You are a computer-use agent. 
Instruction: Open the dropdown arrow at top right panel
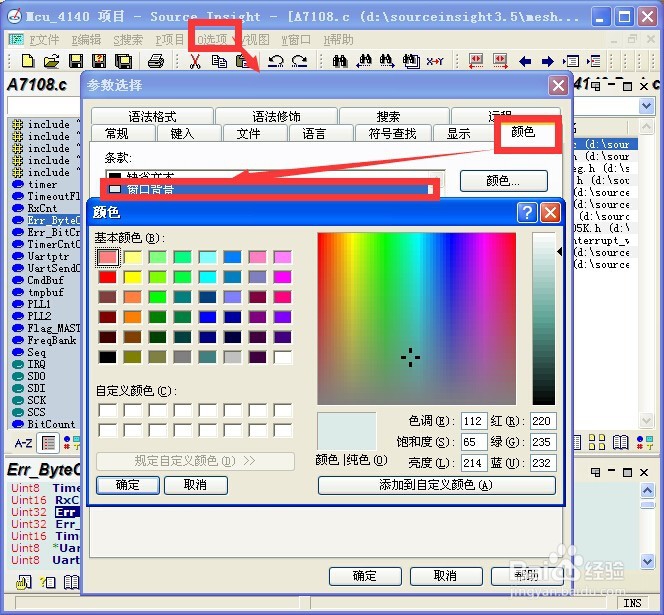pyautogui.click(x=646, y=105)
